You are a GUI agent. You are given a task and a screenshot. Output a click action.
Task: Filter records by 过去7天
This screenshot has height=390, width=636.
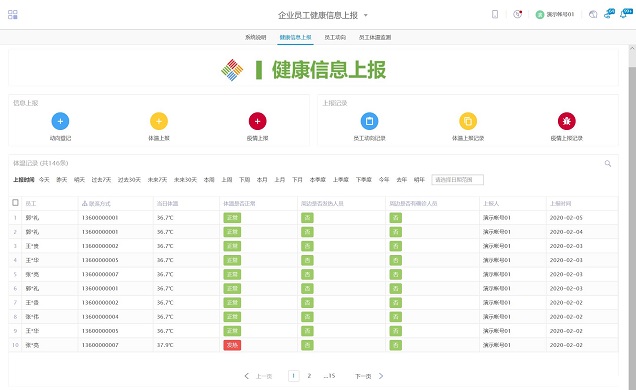[x=101, y=180]
